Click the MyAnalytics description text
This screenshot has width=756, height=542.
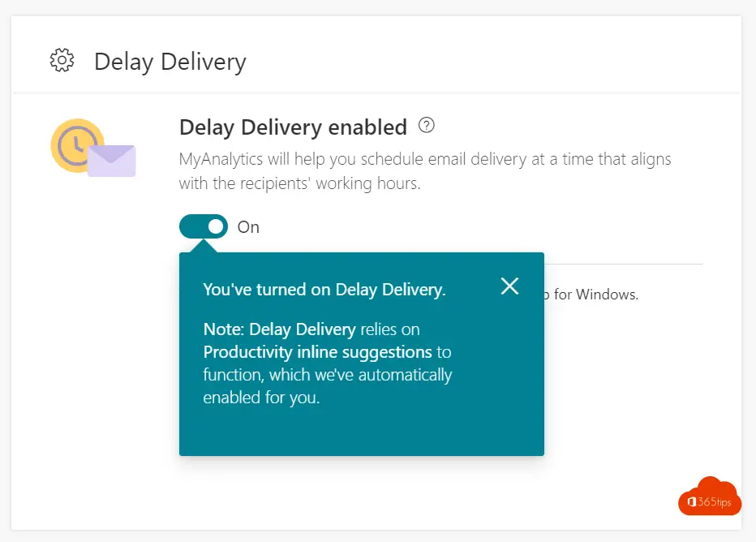[425, 170]
